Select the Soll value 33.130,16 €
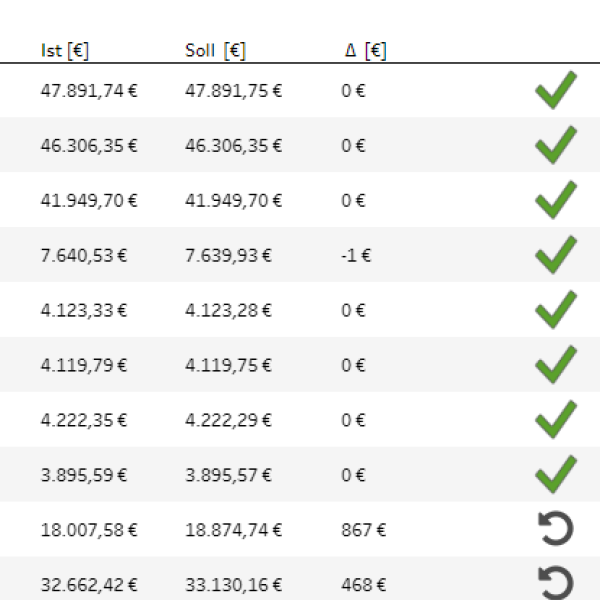 pyautogui.click(x=233, y=585)
